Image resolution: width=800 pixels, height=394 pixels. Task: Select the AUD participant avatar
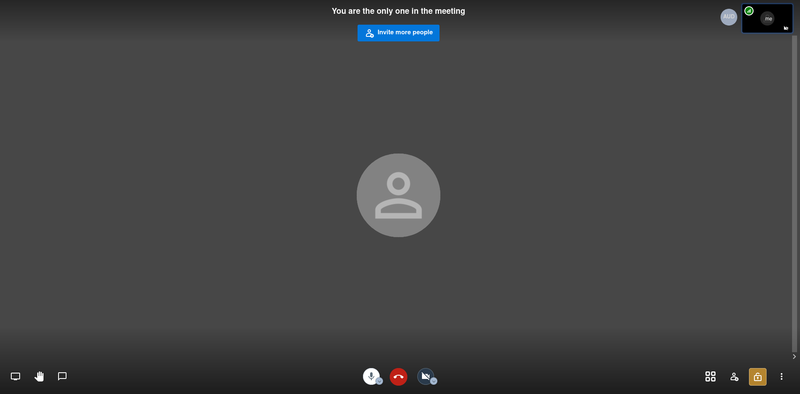(729, 17)
